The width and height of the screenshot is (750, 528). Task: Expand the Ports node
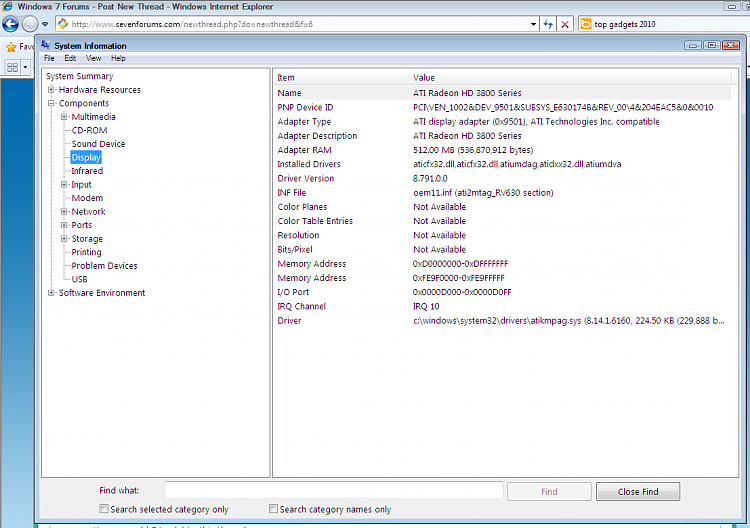pyautogui.click(x=64, y=225)
